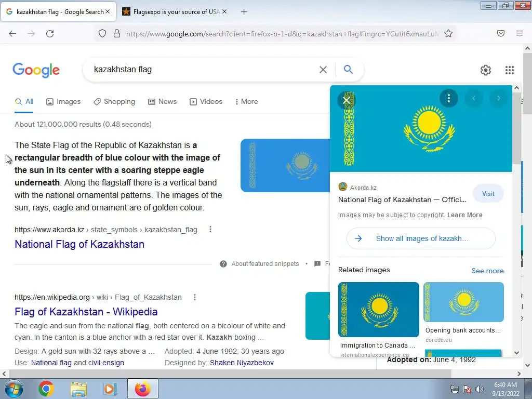Click the featured snippet flag thumbnail
The image size is (532, 399).
pos(285,165)
